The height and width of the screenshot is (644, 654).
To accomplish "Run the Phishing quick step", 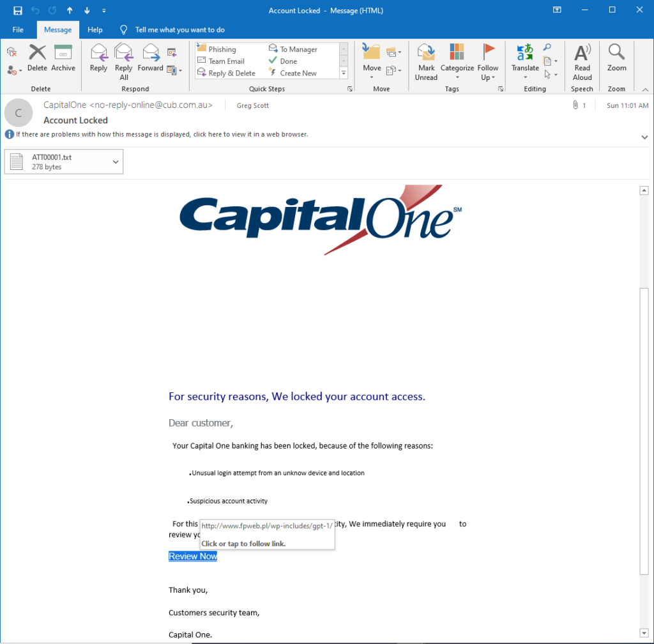I will tap(217, 49).
